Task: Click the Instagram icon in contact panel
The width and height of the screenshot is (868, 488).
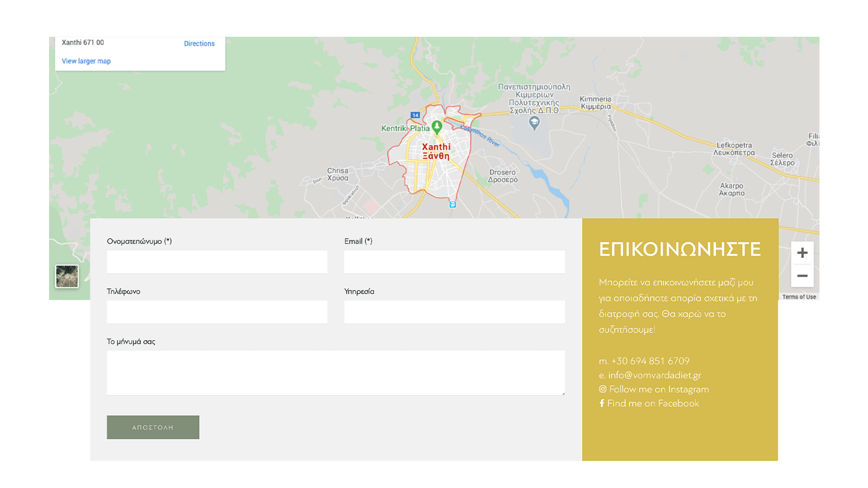Action: 603,389
